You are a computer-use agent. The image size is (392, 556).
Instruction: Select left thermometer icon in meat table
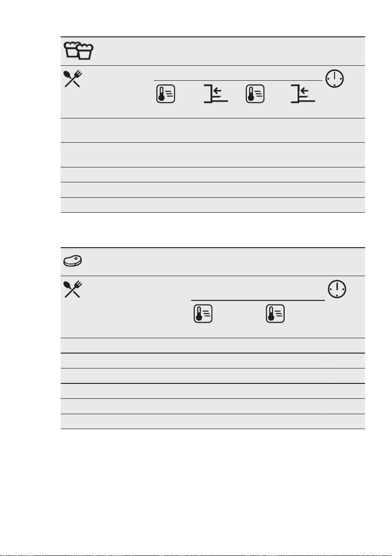click(203, 313)
